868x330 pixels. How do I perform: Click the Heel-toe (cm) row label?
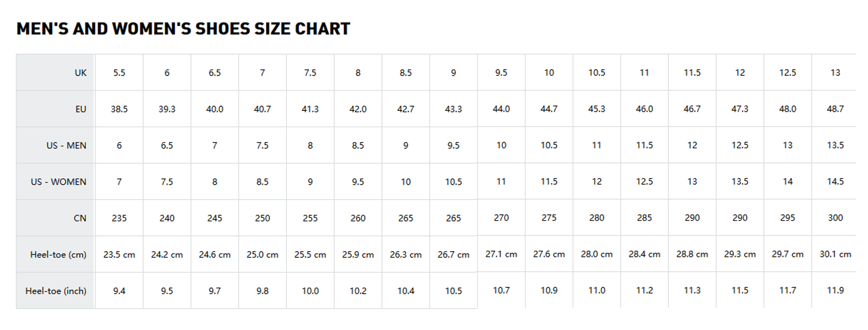58,255
